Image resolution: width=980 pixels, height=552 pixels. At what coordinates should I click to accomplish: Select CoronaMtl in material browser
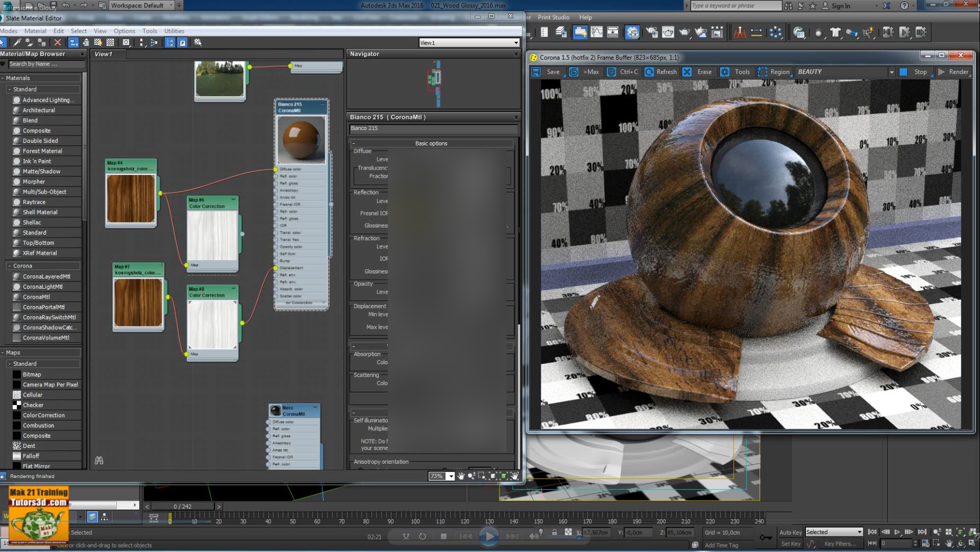(x=36, y=297)
